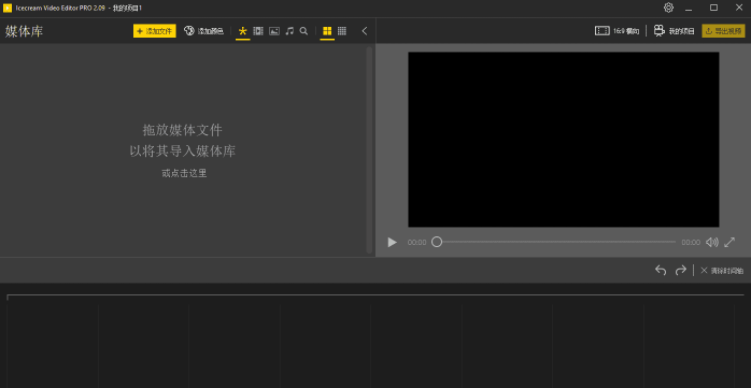Open the media library search
Image resolution: width=751 pixels, height=388 pixels.
304,31
